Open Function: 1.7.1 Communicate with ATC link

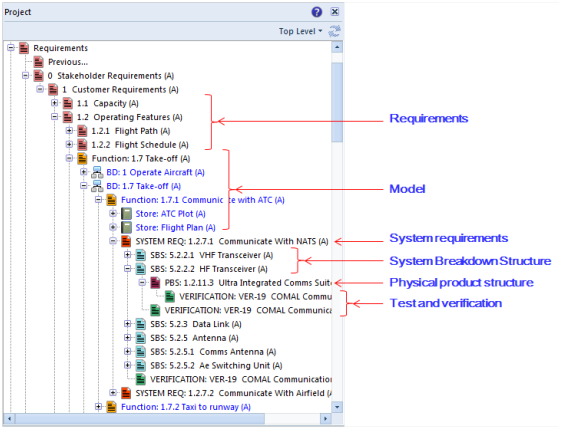tap(203, 200)
